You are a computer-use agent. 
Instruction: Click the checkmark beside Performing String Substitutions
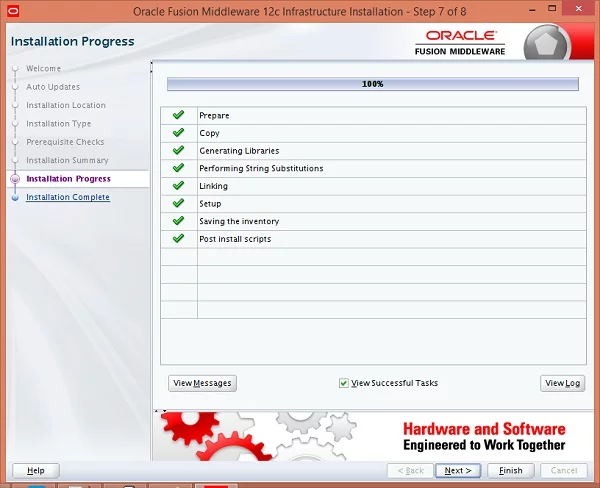point(178,168)
